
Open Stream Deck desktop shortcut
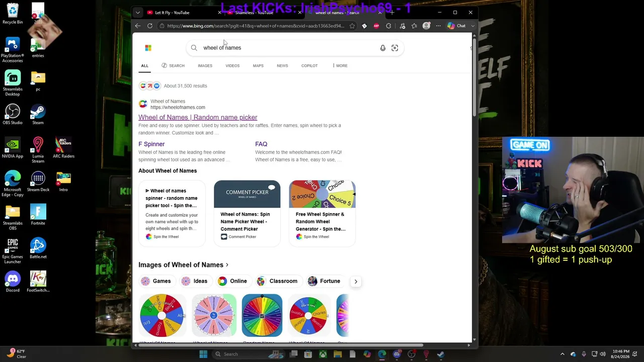38,182
